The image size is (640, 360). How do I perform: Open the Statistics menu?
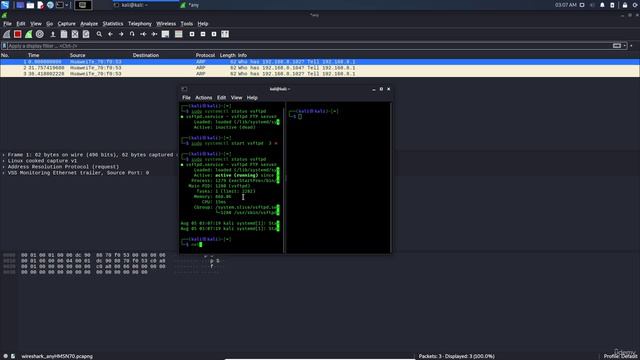[113, 24]
